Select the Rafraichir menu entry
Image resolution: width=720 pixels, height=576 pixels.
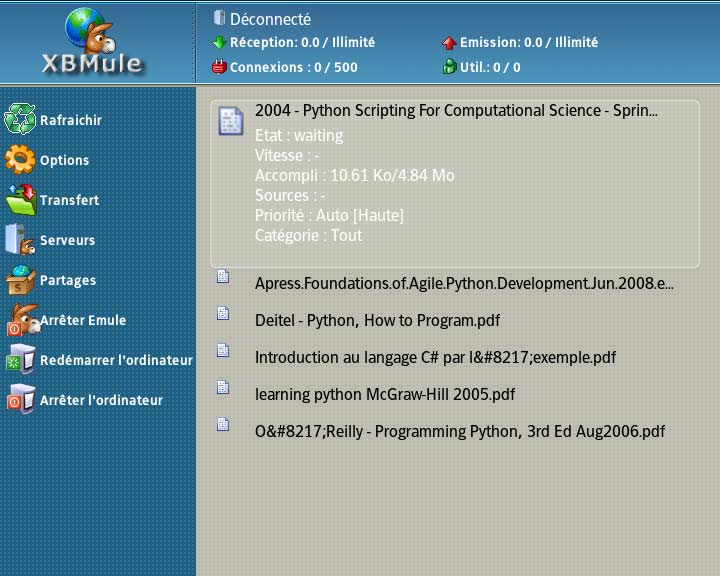[x=71, y=120]
